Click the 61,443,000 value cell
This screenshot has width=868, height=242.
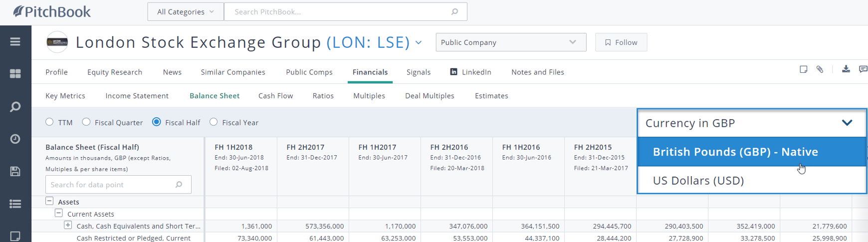coord(326,238)
